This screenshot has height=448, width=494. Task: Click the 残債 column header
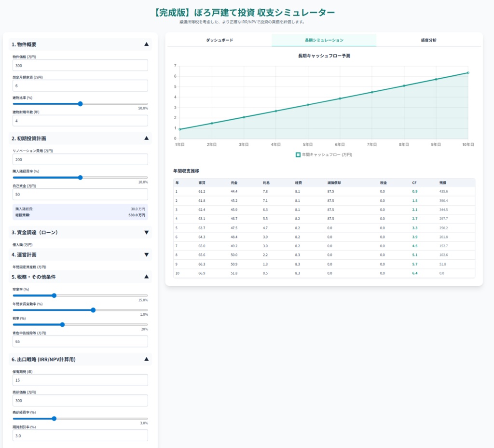pos(443,183)
